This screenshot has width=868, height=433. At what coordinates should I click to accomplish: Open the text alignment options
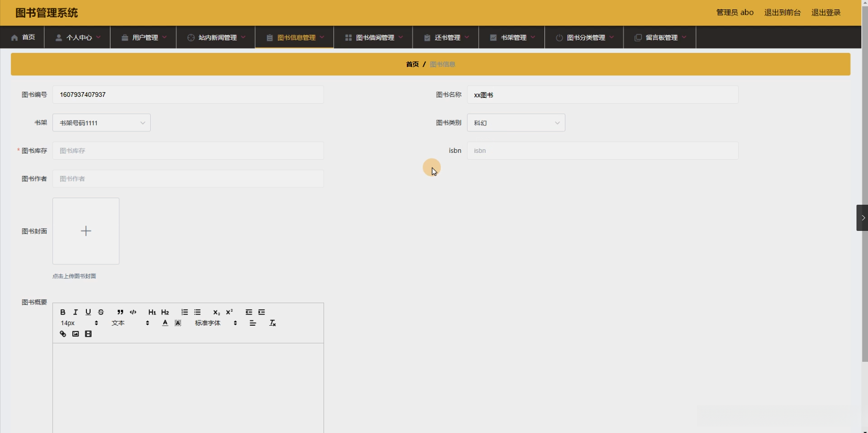[253, 323]
